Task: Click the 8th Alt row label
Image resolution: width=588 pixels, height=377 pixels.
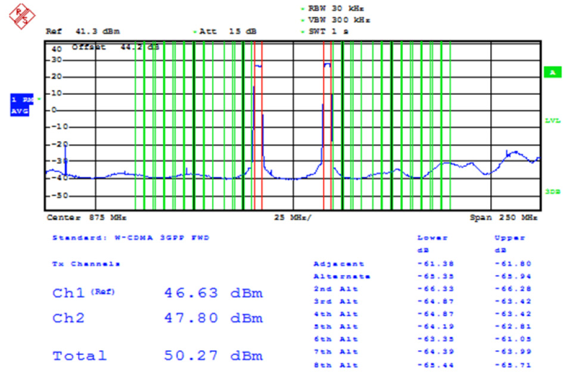Action: [335, 365]
